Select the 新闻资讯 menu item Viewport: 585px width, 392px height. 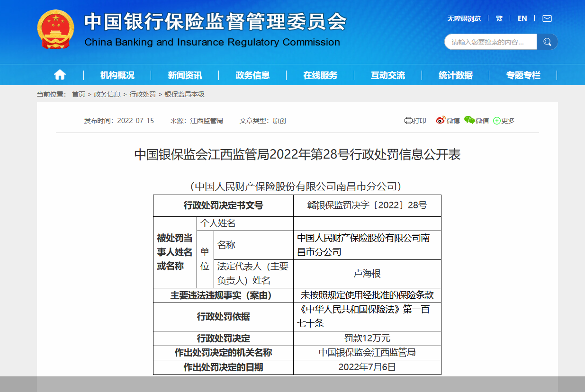point(184,74)
